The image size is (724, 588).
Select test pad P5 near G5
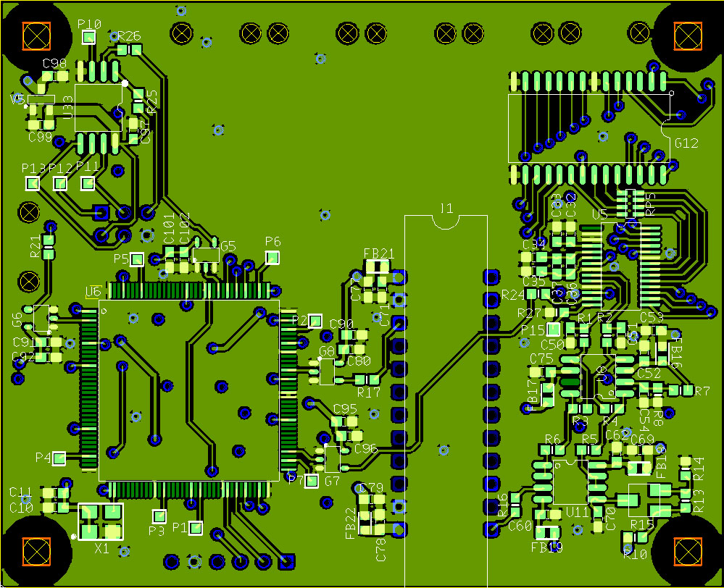point(136,259)
